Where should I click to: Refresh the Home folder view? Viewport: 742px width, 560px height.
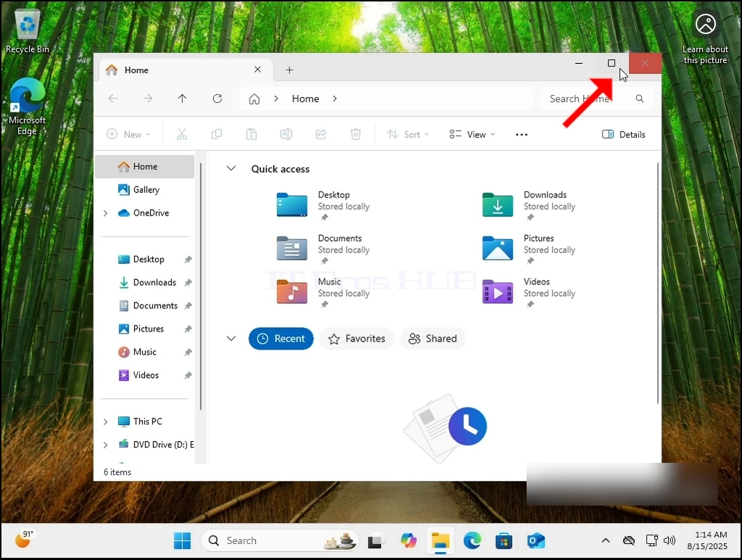point(217,99)
